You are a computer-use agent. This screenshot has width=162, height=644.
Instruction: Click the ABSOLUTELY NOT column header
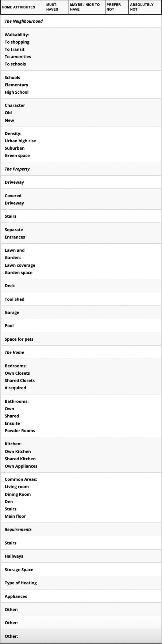point(145,7)
